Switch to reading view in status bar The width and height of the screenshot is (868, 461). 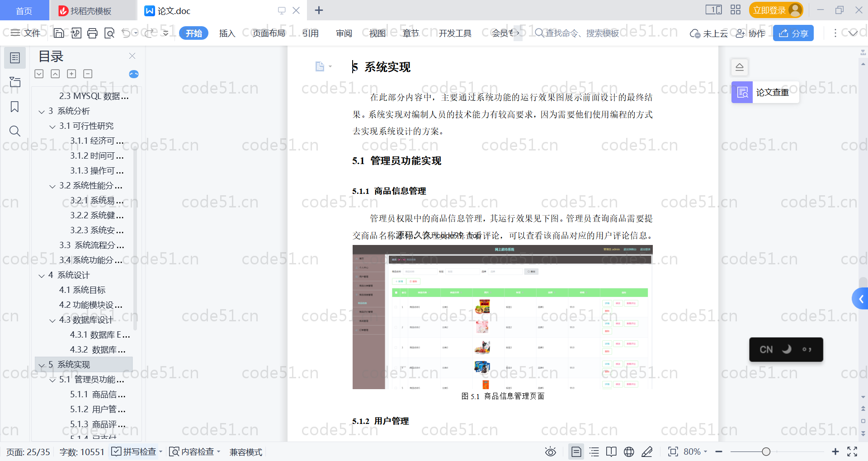coord(611,452)
